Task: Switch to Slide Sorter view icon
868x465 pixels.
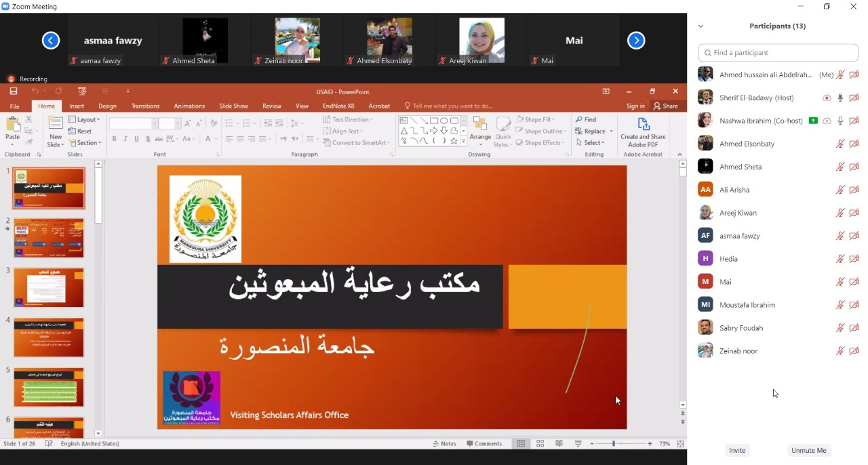Action: [x=540, y=443]
